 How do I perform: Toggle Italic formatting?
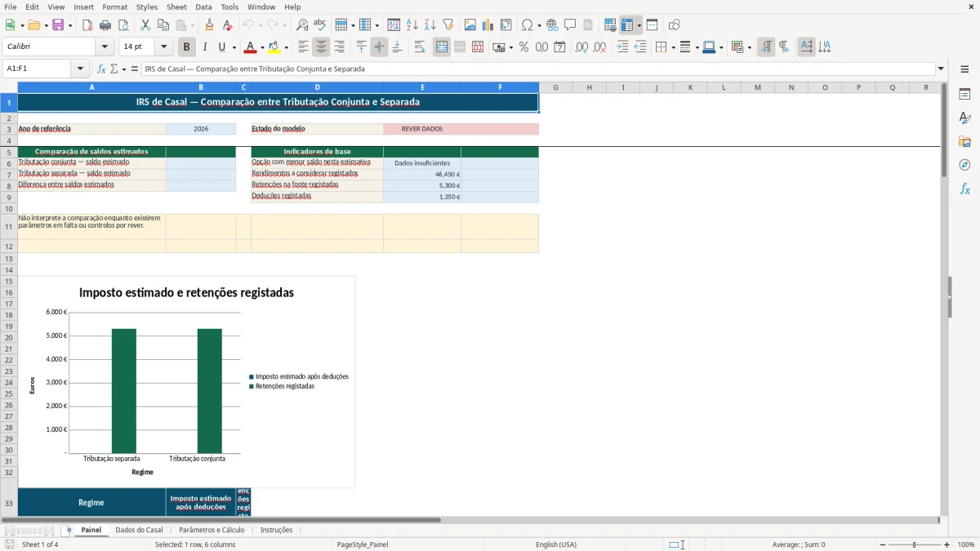[x=205, y=47]
